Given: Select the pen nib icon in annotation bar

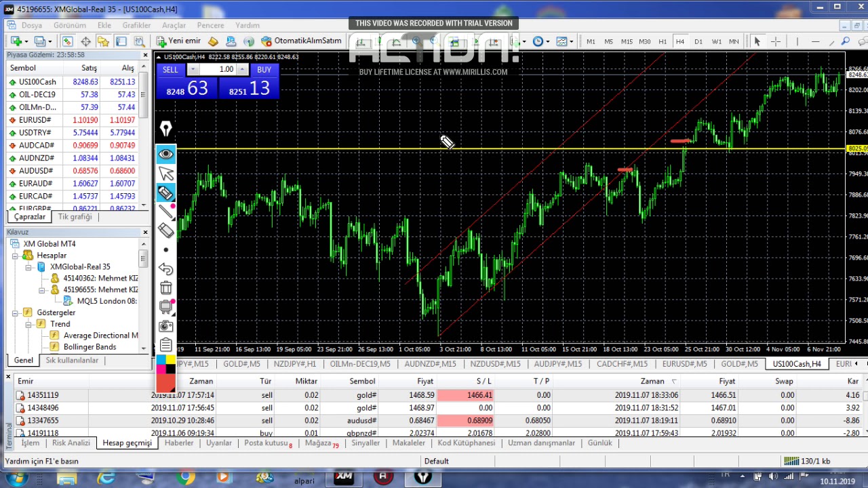Looking at the screenshot, I should coord(165,129).
